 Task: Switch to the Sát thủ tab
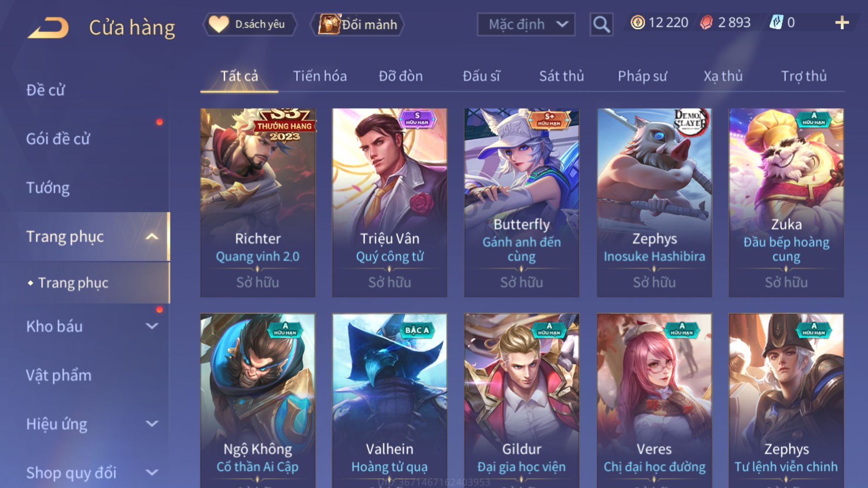click(x=561, y=76)
